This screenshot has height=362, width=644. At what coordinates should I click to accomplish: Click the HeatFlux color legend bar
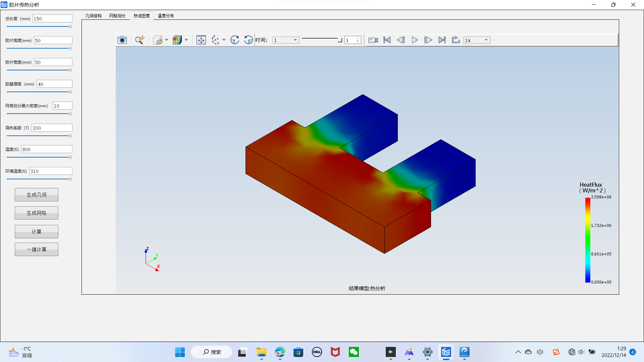(x=588, y=240)
